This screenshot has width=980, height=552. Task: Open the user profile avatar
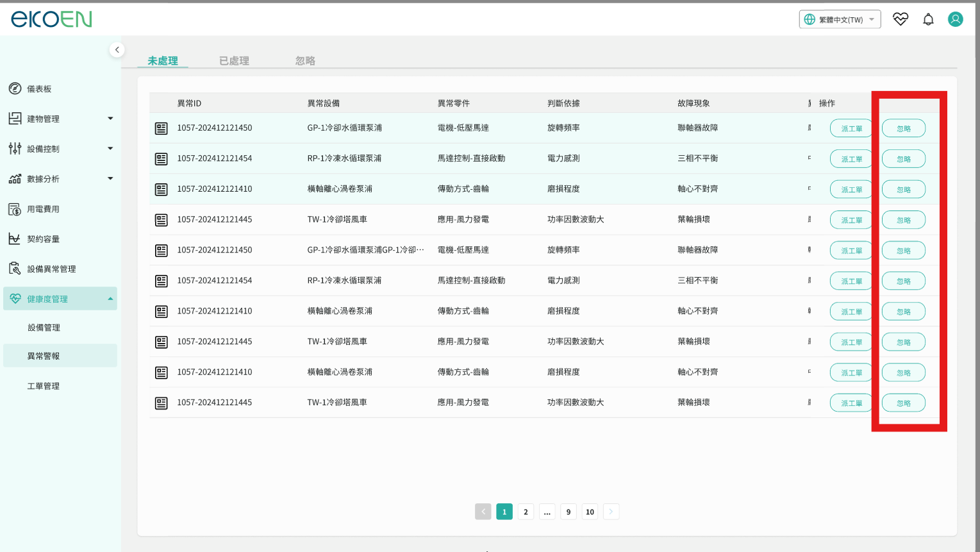click(x=955, y=19)
